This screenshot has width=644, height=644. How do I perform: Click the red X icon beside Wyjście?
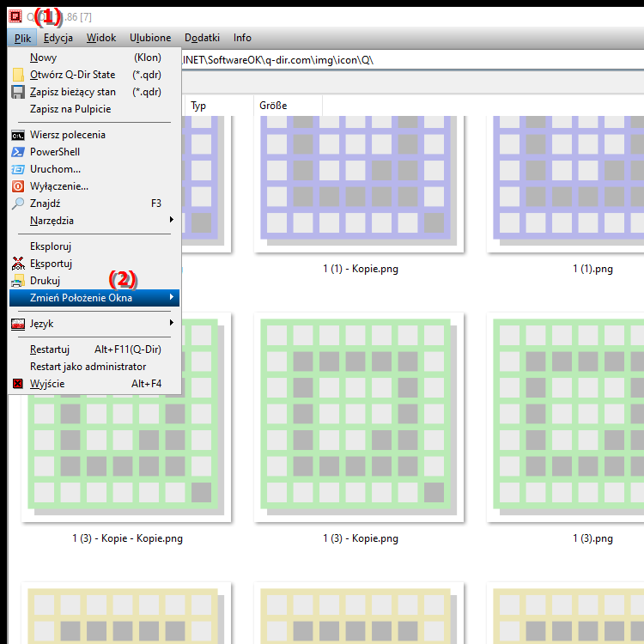pyautogui.click(x=18, y=384)
